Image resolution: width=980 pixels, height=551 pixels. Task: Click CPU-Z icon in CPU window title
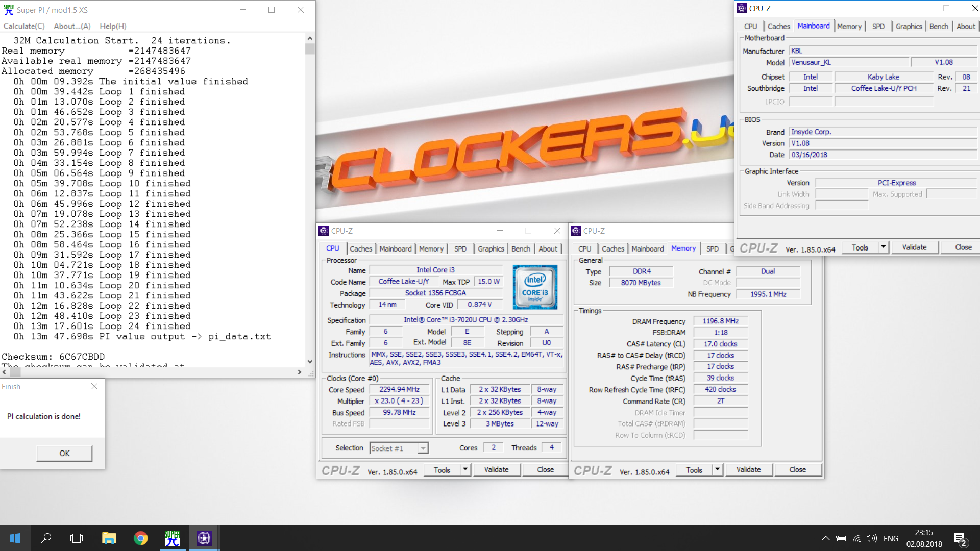pos(324,231)
